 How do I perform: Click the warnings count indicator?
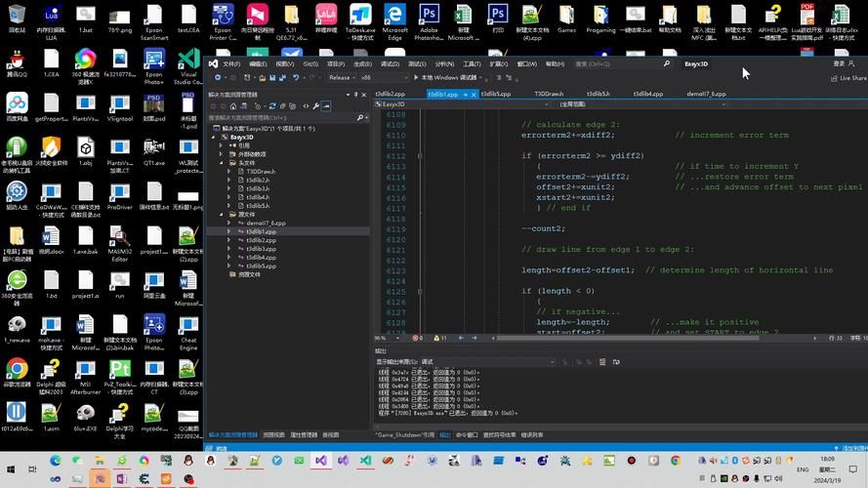tap(440, 338)
